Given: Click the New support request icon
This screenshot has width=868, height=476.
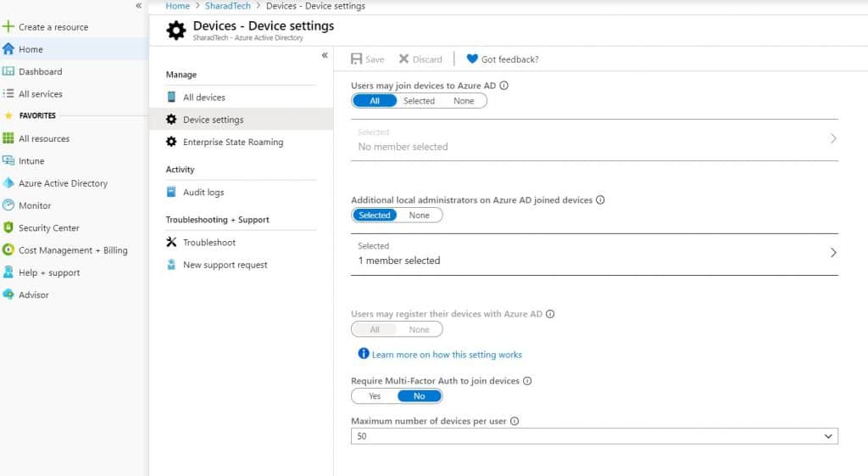Looking at the screenshot, I should point(171,265).
